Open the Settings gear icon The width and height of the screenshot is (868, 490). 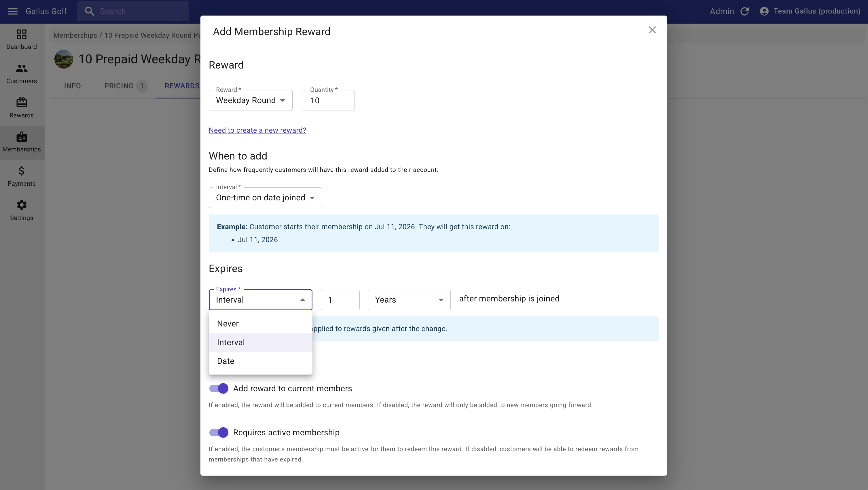point(22,205)
